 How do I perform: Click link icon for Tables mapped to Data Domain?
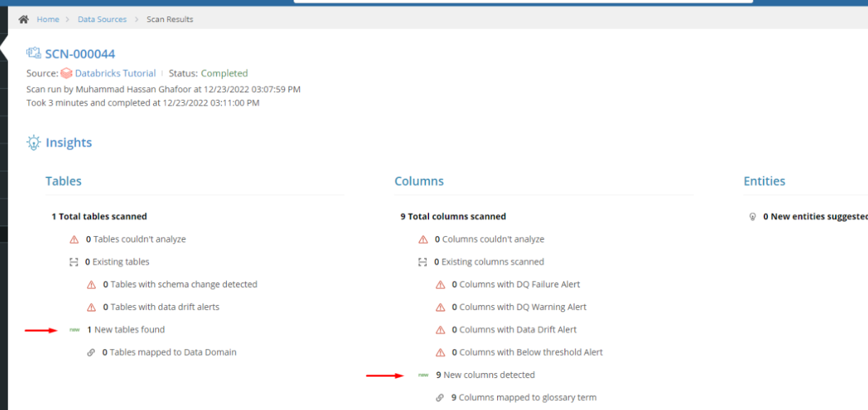click(x=91, y=353)
